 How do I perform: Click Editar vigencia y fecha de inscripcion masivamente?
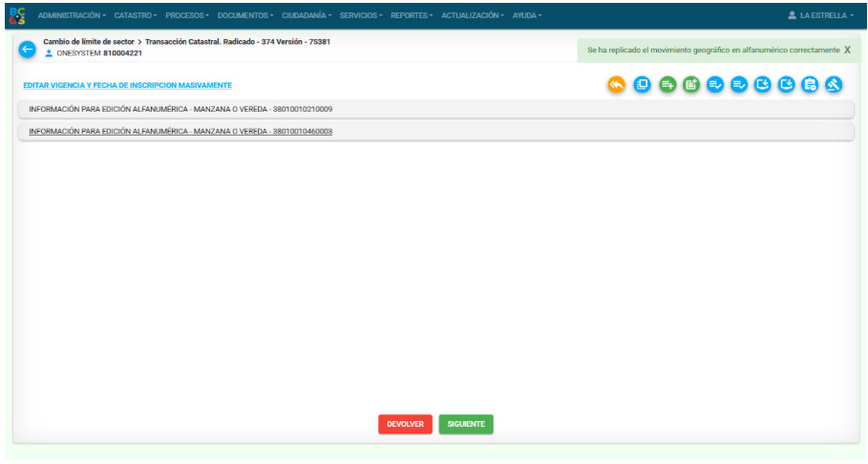click(127, 86)
